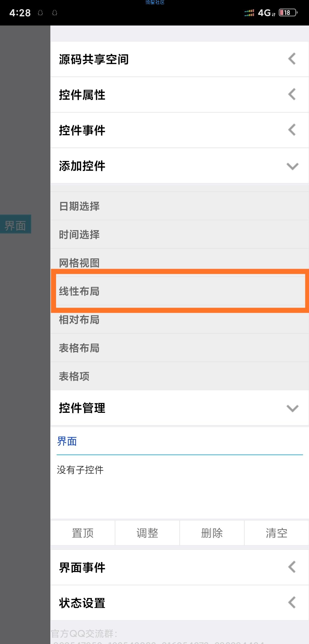Expand the 控件事件 section arrow
The width and height of the screenshot is (309, 644).
(x=292, y=130)
